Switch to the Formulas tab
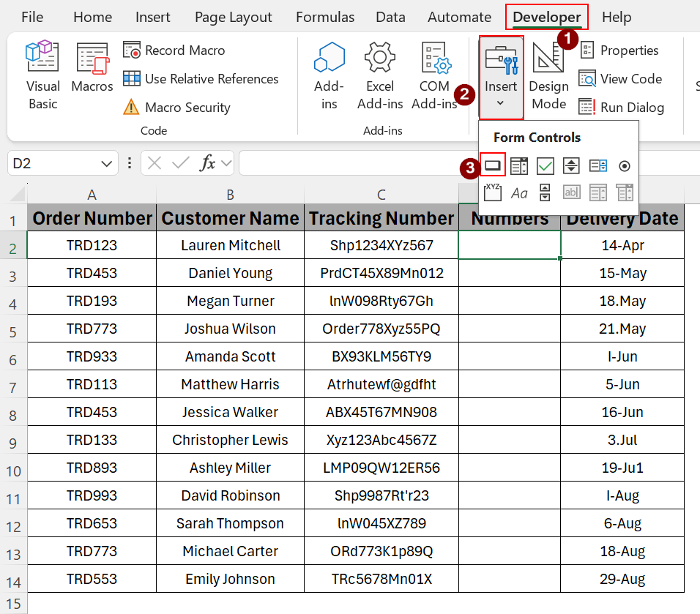The image size is (700, 614). (x=325, y=17)
